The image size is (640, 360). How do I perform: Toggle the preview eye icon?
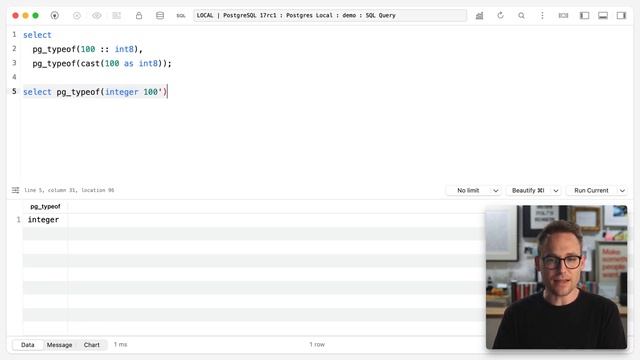pos(97,16)
